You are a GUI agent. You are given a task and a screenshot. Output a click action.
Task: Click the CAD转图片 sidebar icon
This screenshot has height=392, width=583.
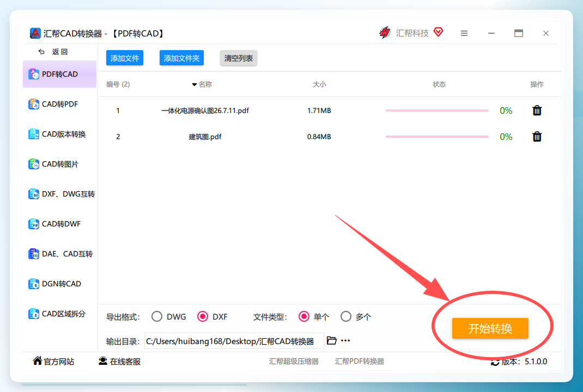coord(34,164)
